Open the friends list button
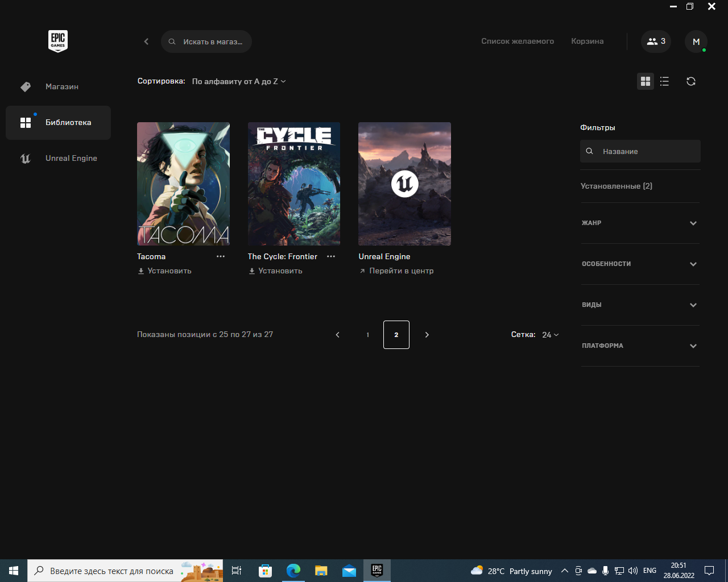Viewport: 728px width, 582px height. [656, 41]
